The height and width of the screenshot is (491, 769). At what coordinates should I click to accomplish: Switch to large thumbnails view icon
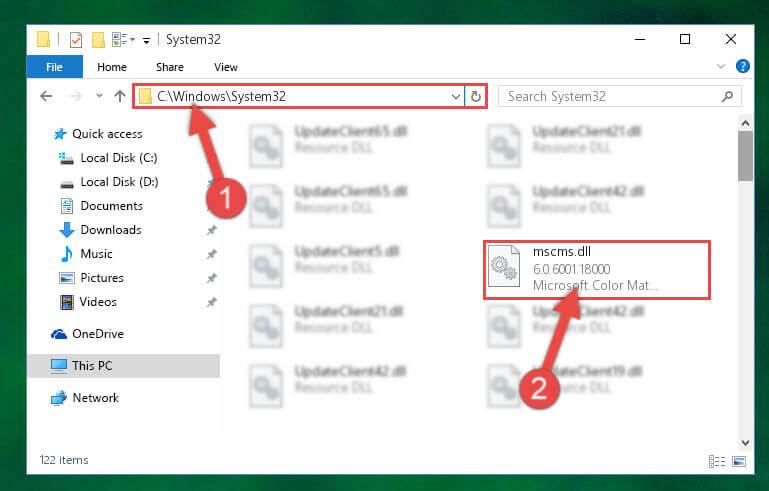pos(739,461)
